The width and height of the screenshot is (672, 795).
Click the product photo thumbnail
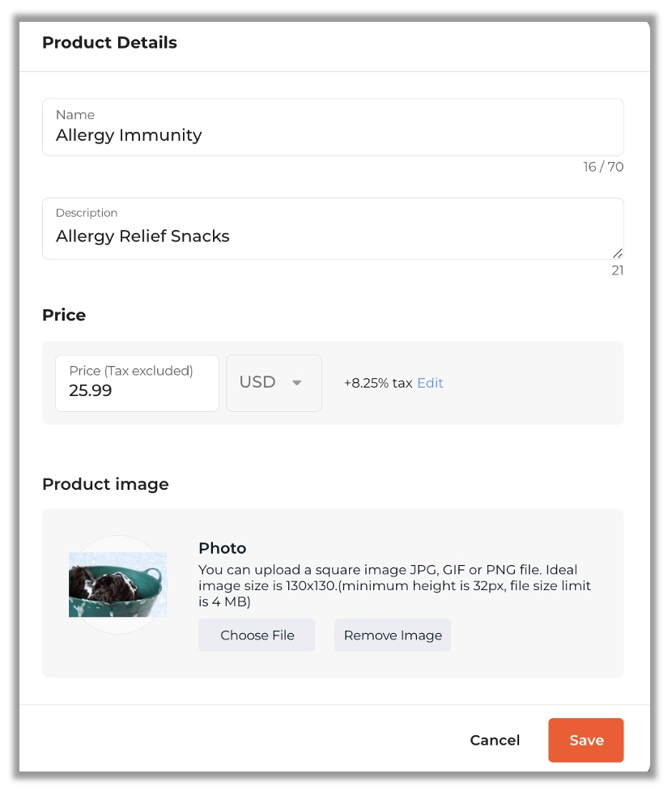tap(118, 585)
